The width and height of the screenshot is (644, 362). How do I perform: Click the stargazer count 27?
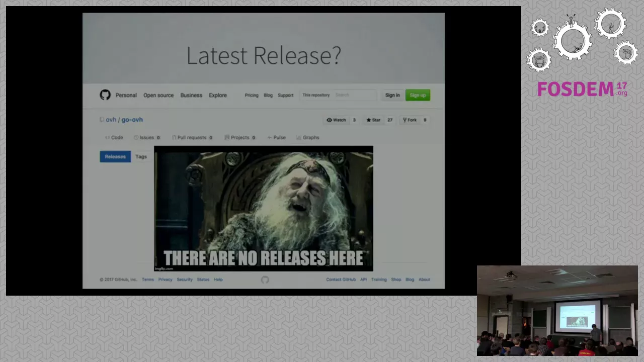[390, 120]
